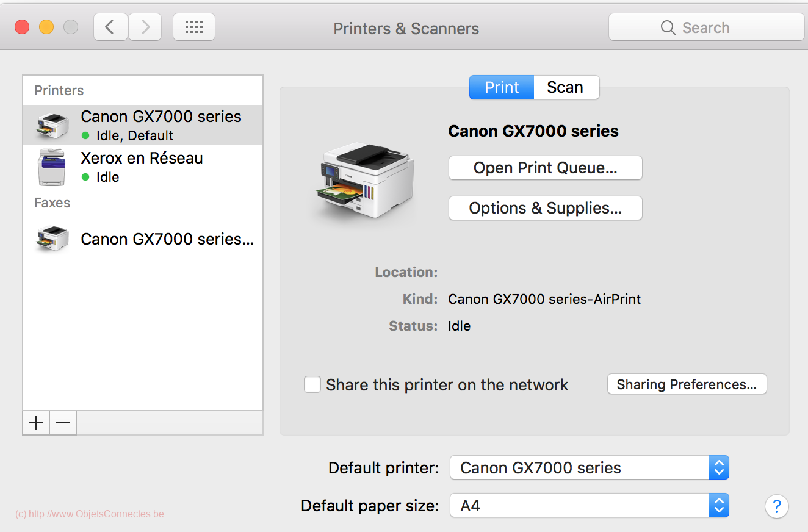Click the Printers section header

pyautogui.click(x=59, y=90)
